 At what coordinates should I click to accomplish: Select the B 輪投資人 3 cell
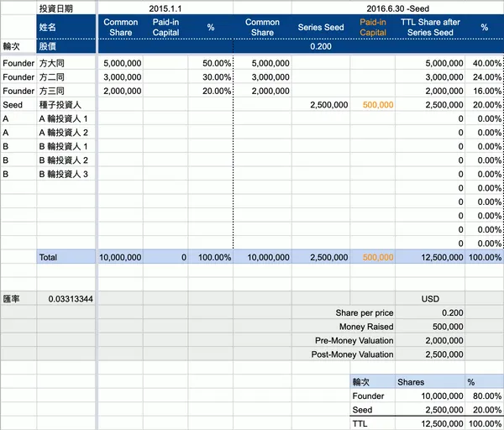[66, 174]
